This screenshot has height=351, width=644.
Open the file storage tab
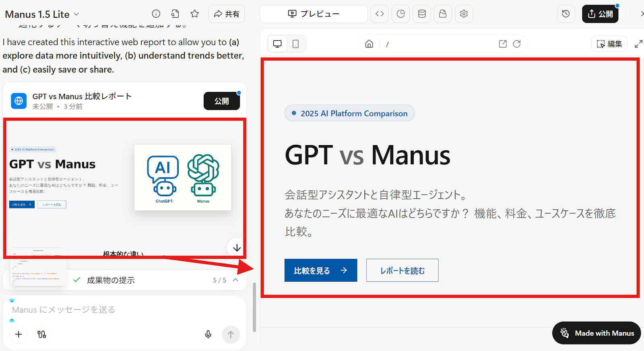[x=443, y=14]
